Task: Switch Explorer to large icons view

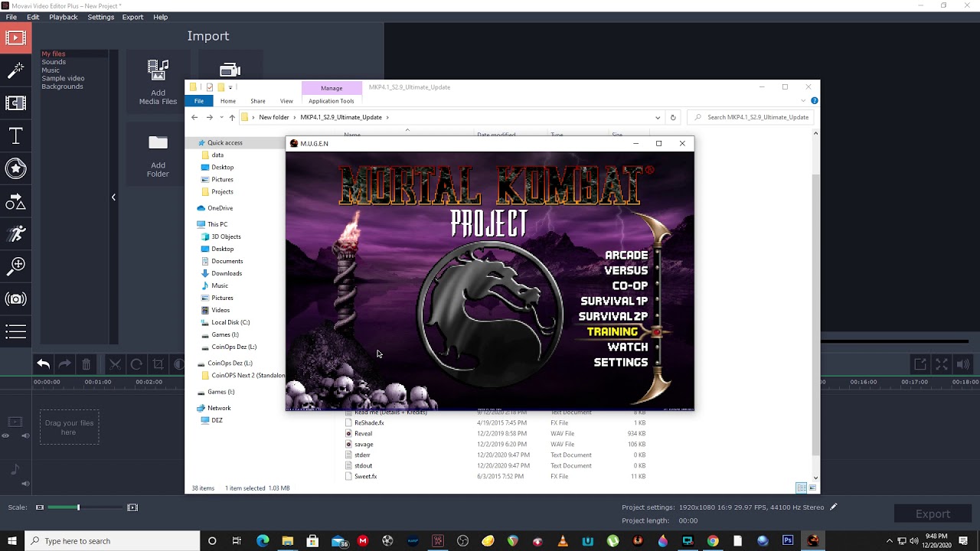Action: pyautogui.click(x=812, y=487)
